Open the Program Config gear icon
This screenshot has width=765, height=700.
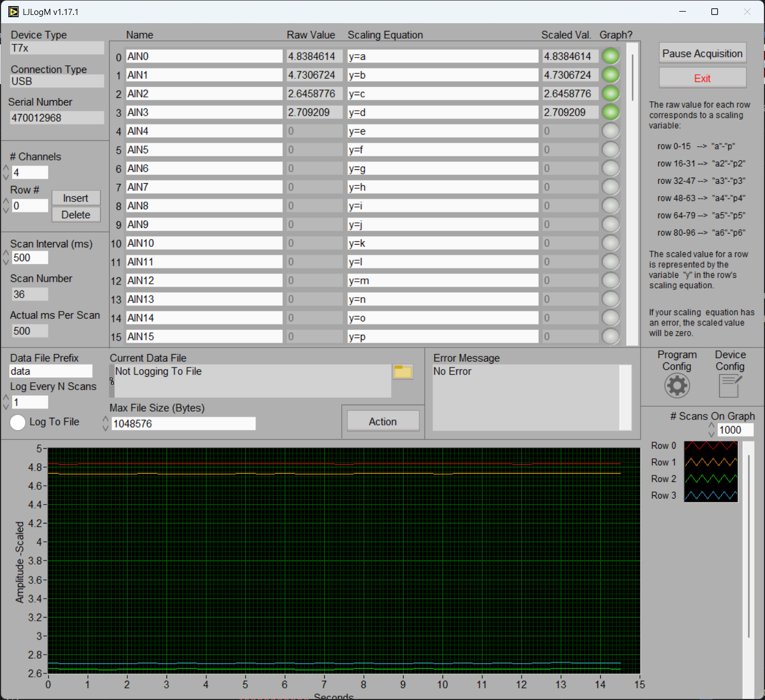point(676,385)
